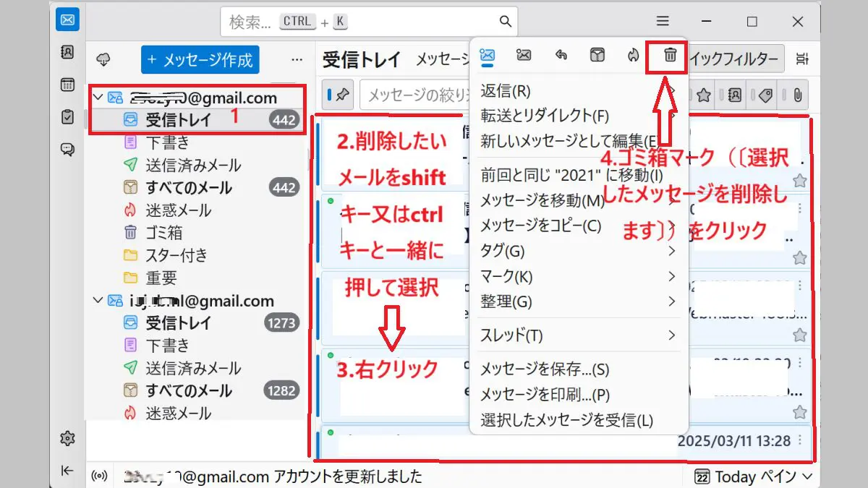Expand the Today ペイン in the status bar
Viewport: 868px width, 488px height.
(753, 476)
